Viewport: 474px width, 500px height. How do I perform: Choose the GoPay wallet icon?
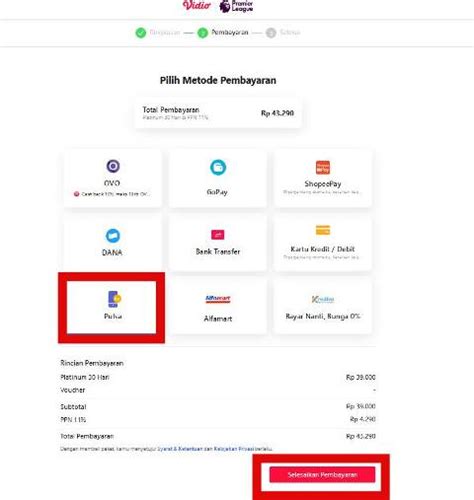click(x=218, y=167)
